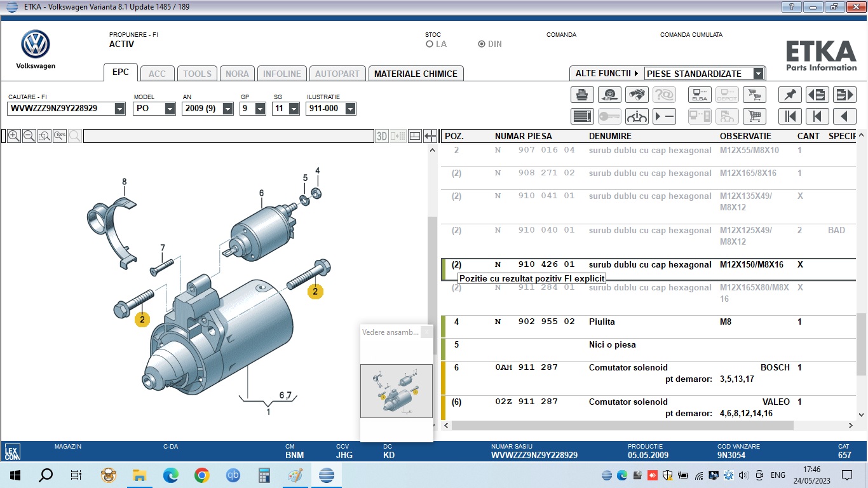The height and width of the screenshot is (488, 868).
Task: Click the pushpin icon
Action: 790,95
